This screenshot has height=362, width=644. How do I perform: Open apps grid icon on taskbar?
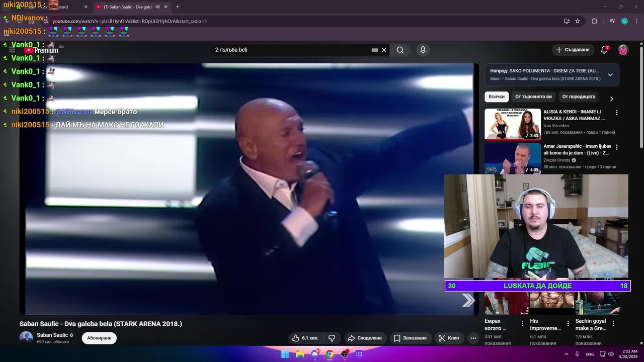click(x=359, y=354)
